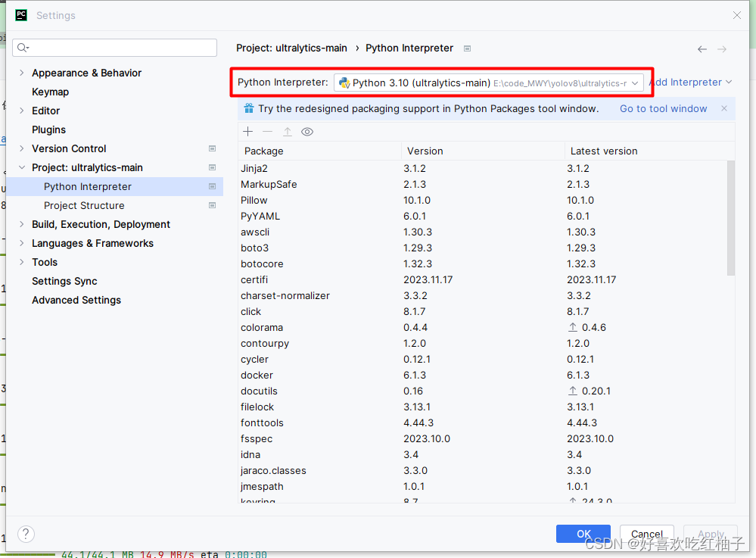Viewport: 756px width, 558px height.
Task: Select the docutils package row
Action: tap(483, 391)
